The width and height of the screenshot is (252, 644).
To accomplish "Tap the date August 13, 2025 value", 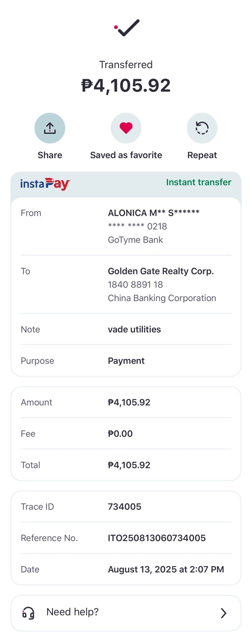I will click(x=166, y=569).
